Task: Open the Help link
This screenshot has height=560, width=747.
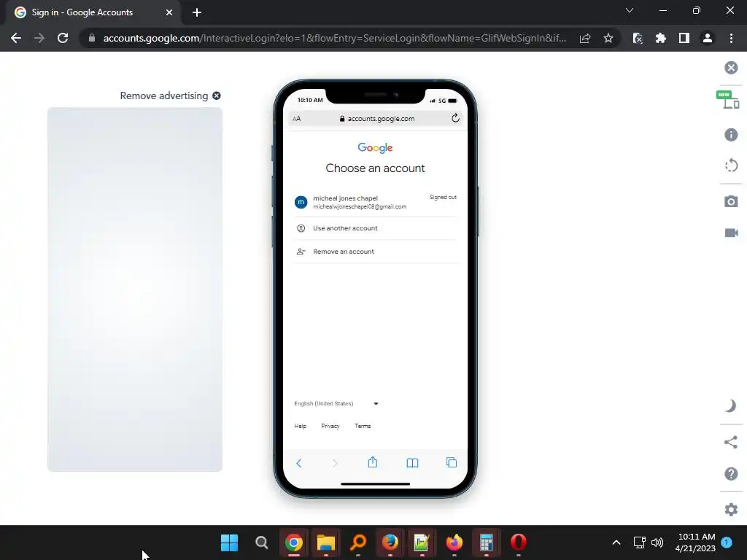Action: coord(300,426)
